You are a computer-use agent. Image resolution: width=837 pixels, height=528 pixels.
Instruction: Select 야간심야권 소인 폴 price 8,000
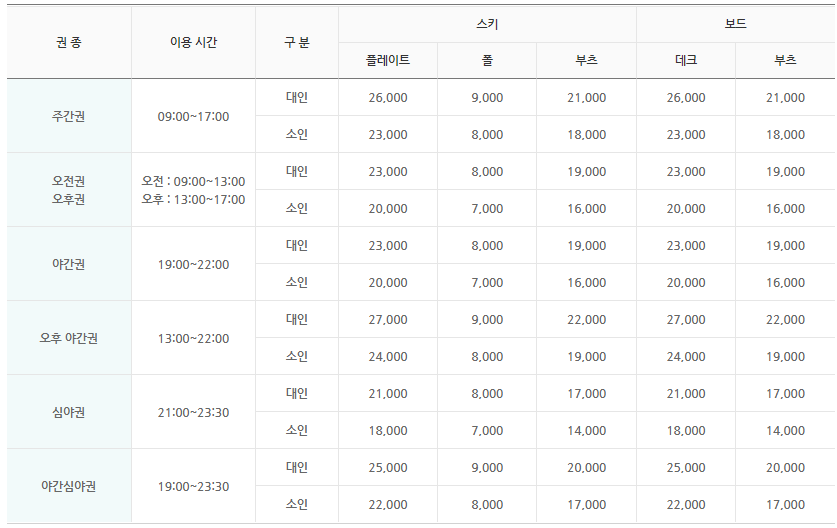pyautogui.click(x=487, y=504)
